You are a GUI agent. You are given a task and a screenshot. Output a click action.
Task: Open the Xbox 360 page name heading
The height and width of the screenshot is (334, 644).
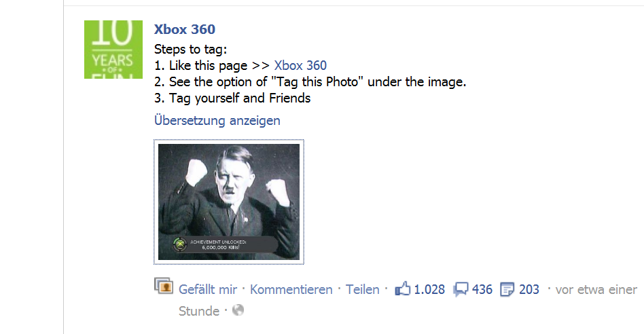click(x=184, y=29)
